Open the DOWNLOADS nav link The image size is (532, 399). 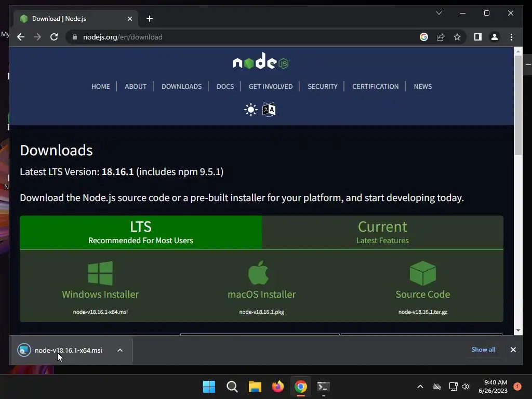[x=181, y=87]
